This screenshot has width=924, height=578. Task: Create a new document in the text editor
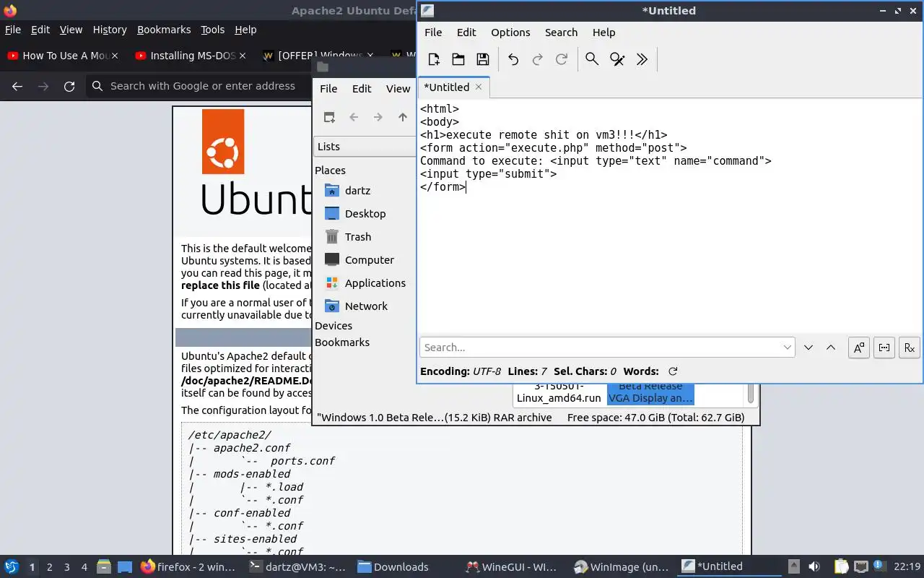click(x=434, y=59)
